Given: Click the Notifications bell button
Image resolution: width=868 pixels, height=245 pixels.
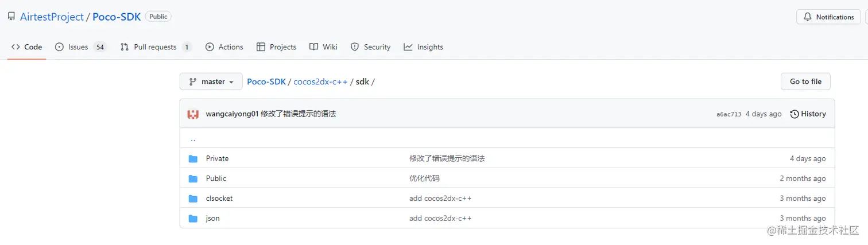Looking at the screenshot, I should [x=828, y=17].
